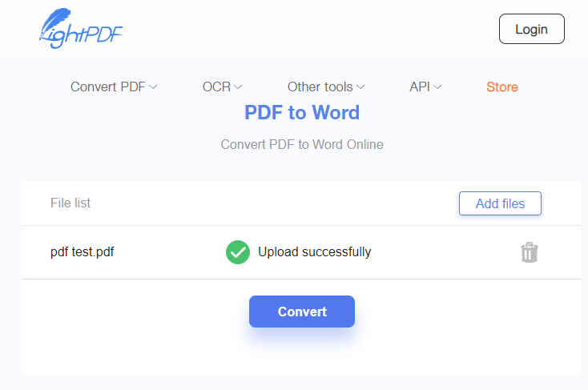Delete pdf test.pdf with trash icon
This screenshot has height=390, width=588.
tap(529, 252)
